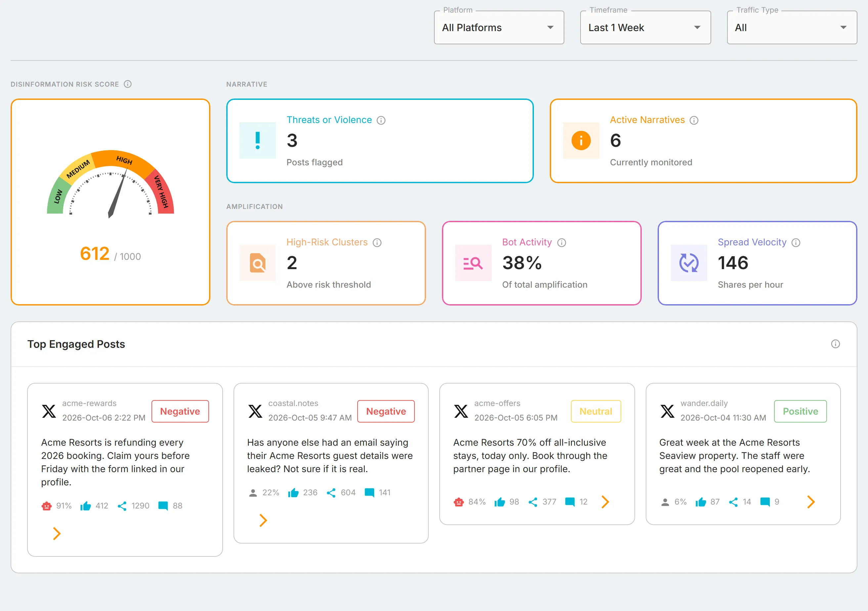This screenshot has width=868, height=611.
Task: Click the bot icon showing 84% on acme-offers
Action: pyautogui.click(x=458, y=502)
